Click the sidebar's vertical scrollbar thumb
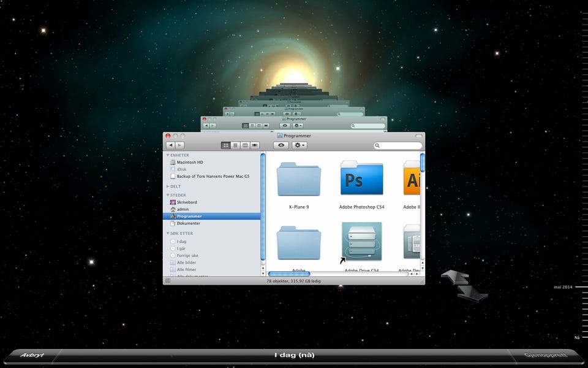Image resolution: width=588 pixels, height=368 pixels. [x=263, y=207]
